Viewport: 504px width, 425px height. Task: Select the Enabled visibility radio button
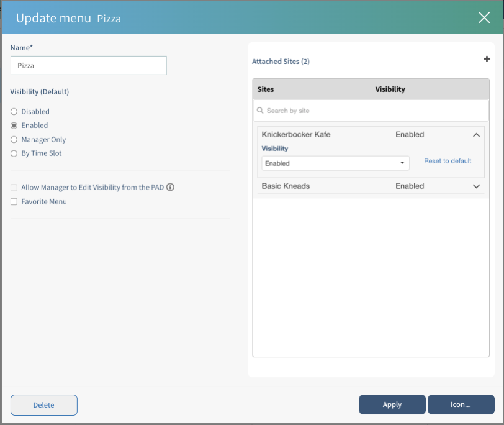14,126
